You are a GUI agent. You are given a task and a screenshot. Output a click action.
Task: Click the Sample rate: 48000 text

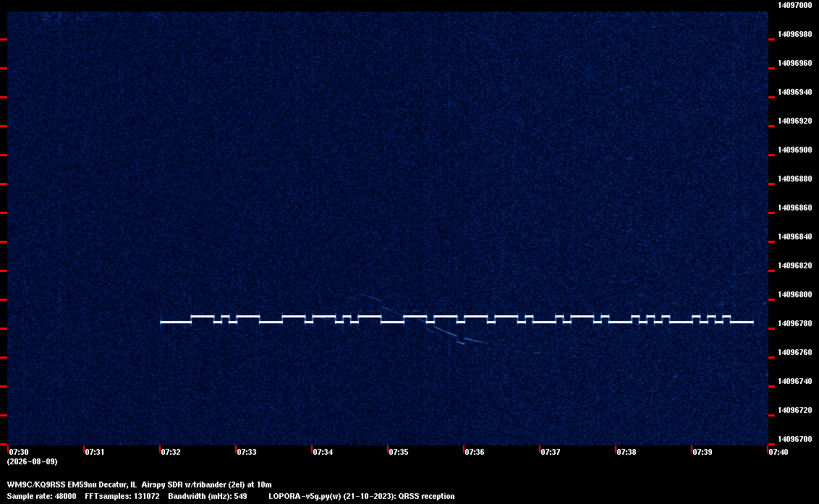coord(41,496)
